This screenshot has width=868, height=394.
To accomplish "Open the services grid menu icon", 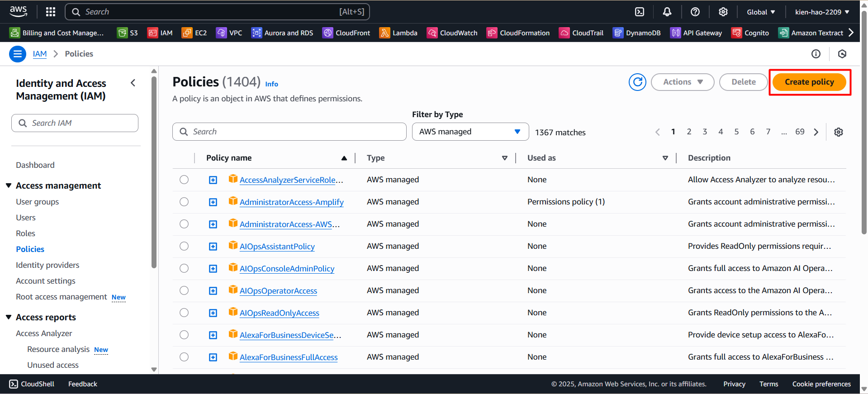I will [51, 12].
